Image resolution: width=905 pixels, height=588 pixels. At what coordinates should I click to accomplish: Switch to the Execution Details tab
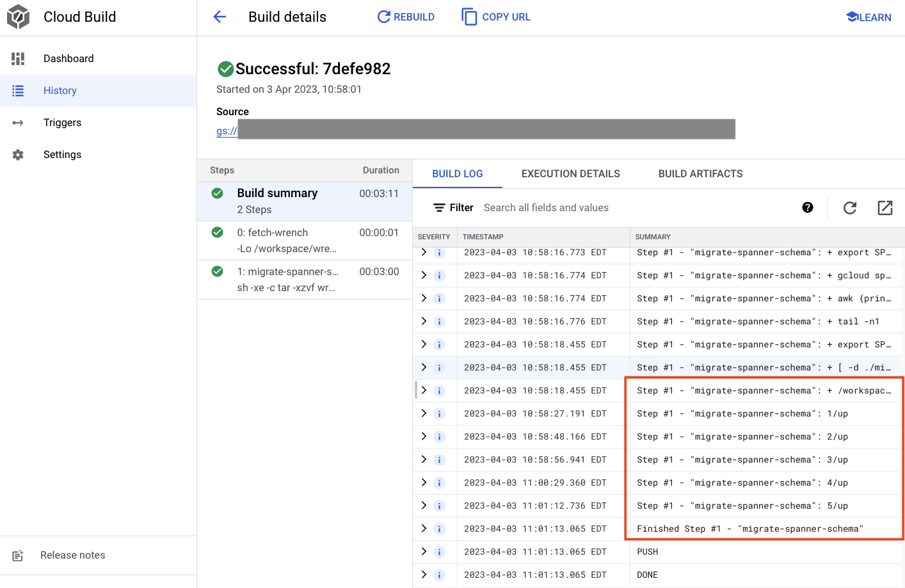[x=570, y=174]
